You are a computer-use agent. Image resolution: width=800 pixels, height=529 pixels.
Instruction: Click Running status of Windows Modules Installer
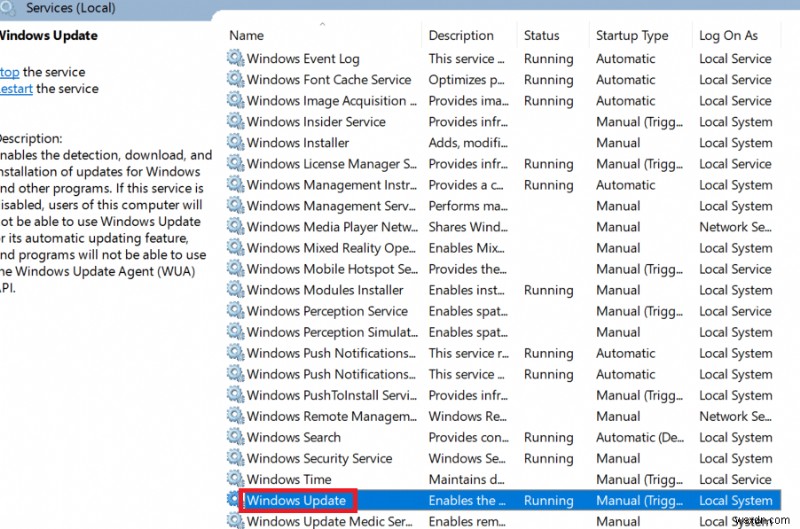pyautogui.click(x=548, y=290)
